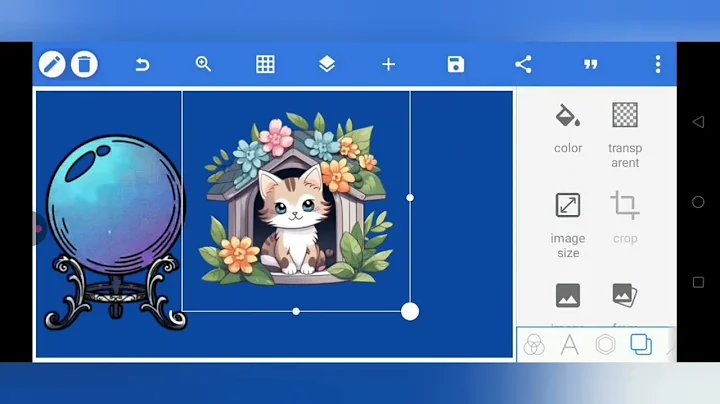The image size is (720, 404).
Task: Open the quotes icon
Action: click(591, 64)
